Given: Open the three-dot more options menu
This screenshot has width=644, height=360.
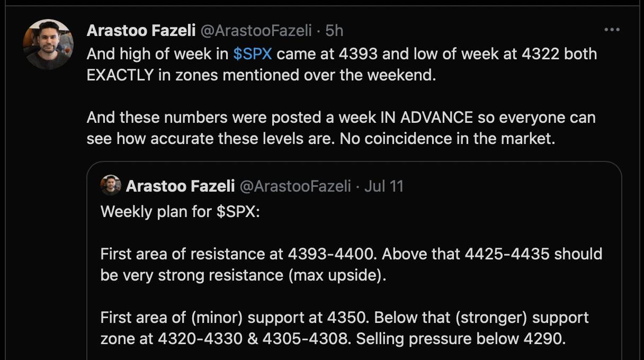Looking at the screenshot, I should (x=612, y=30).
